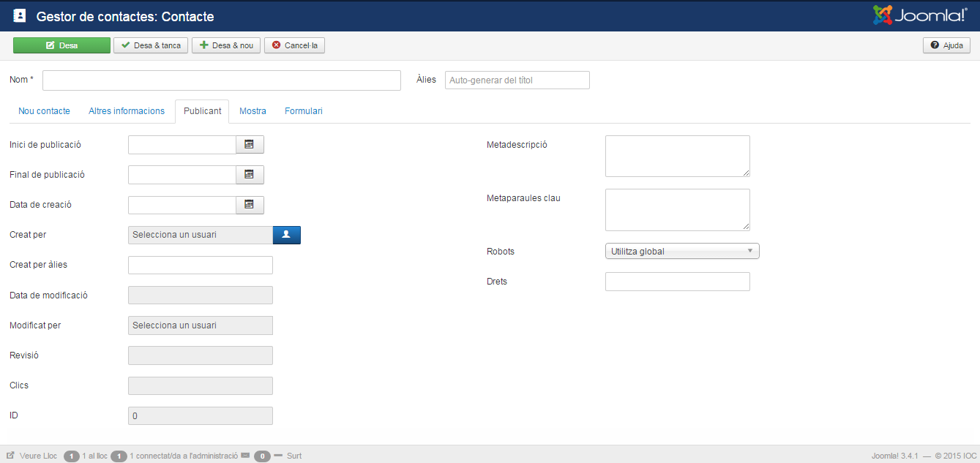980x463 pixels.
Task: Cancel editing with Cancel·la button
Action: click(294, 45)
